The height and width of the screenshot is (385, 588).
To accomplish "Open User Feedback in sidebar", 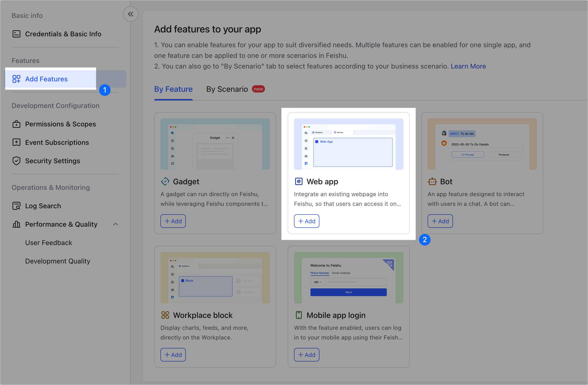I will (x=48, y=243).
